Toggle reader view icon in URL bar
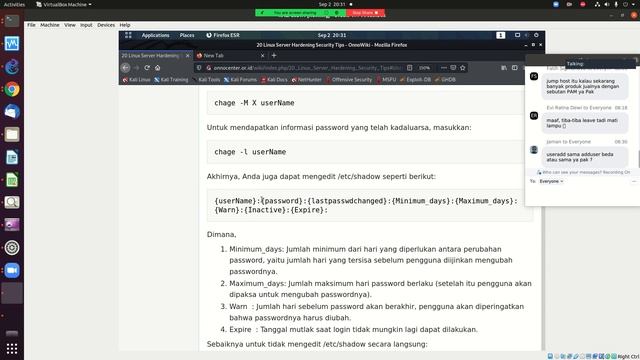The image size is (640, 360). point(409,68)
